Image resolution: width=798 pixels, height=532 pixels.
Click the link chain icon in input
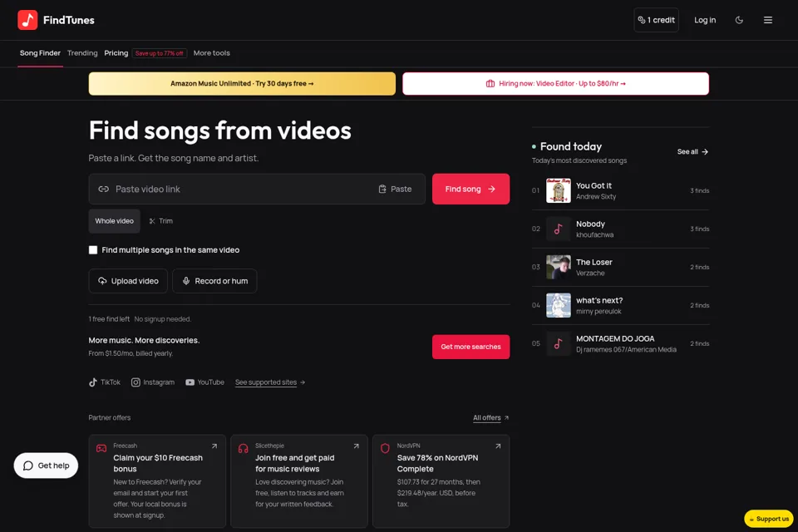point(104,189)
